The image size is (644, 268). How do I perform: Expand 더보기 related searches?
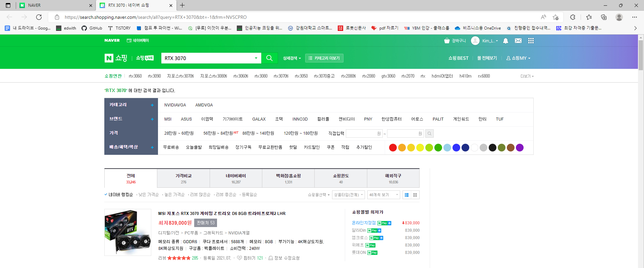click(x=527, y=76)
